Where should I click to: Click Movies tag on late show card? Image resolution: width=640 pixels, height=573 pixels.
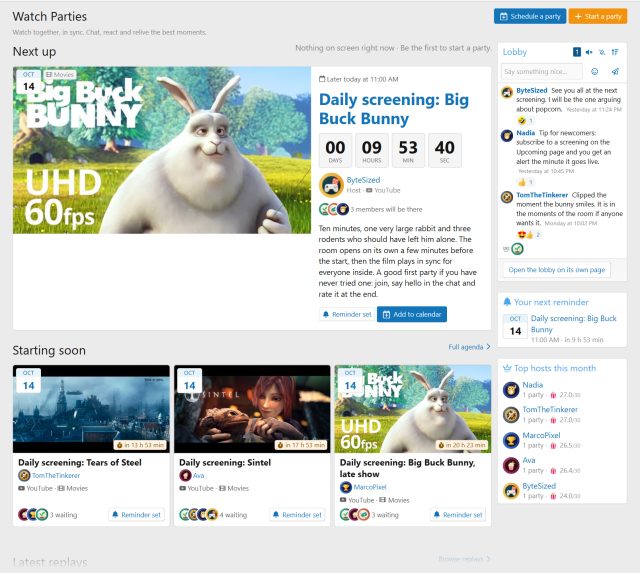point(394,500)
